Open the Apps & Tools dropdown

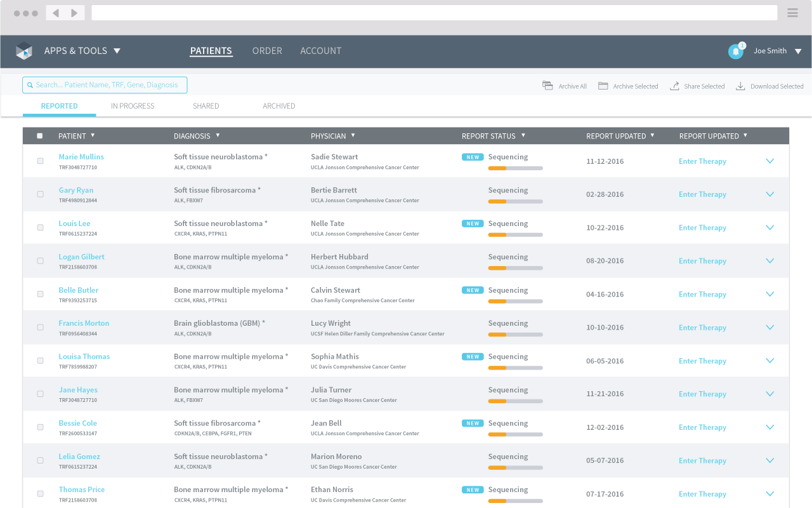point(82,51)
